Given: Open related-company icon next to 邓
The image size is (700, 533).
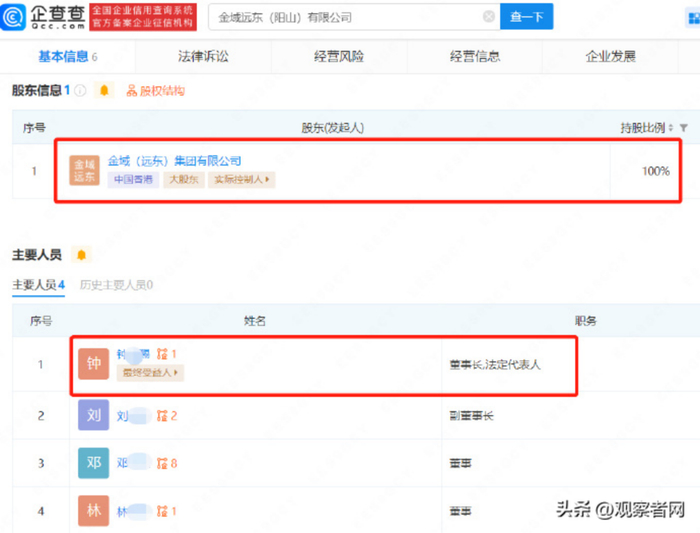Looking at the screenshot, I should click(162, 463).
